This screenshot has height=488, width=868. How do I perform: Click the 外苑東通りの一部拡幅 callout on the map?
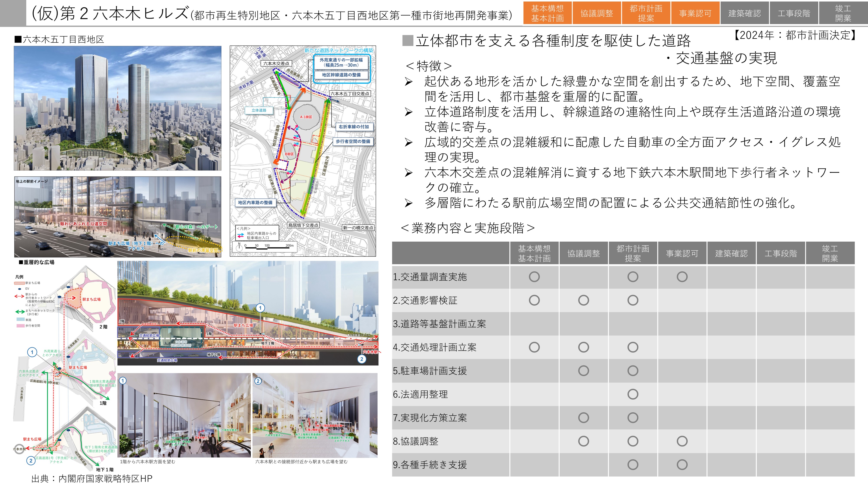(341, 62)
